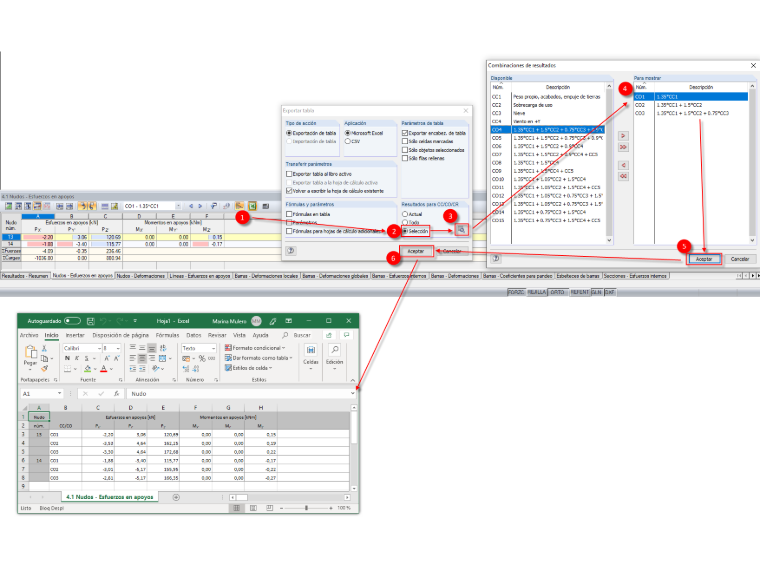The height and width of the screenshot is (570, 760).
Task: Click the Format Painter brush icon
Action: tap(44, 368)
